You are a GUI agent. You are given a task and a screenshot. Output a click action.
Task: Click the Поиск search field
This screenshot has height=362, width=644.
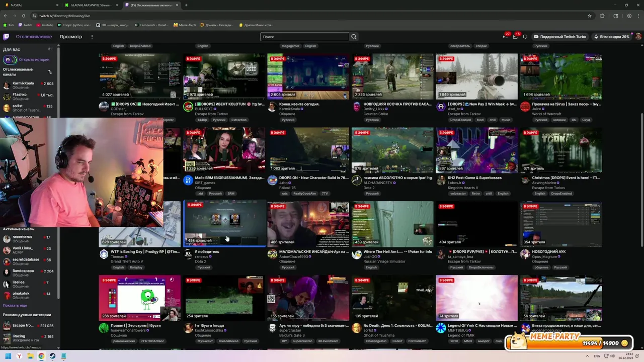(x=304, y=37)
